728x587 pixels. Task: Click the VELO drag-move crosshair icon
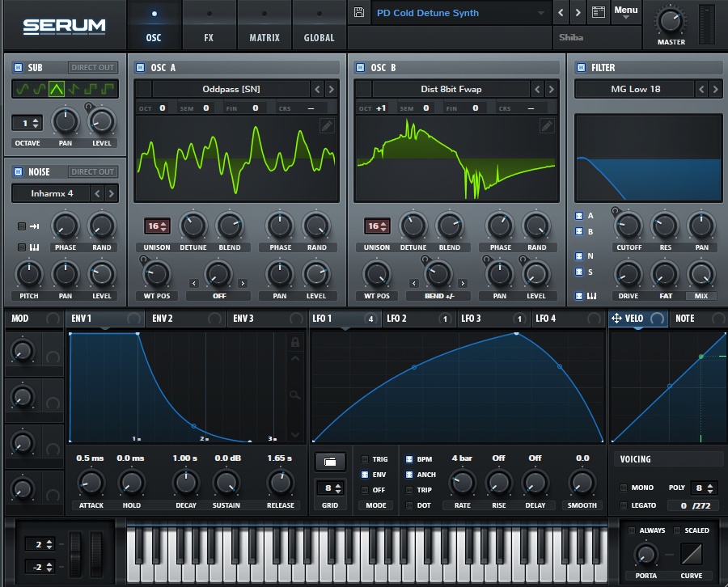click(616, 319)
